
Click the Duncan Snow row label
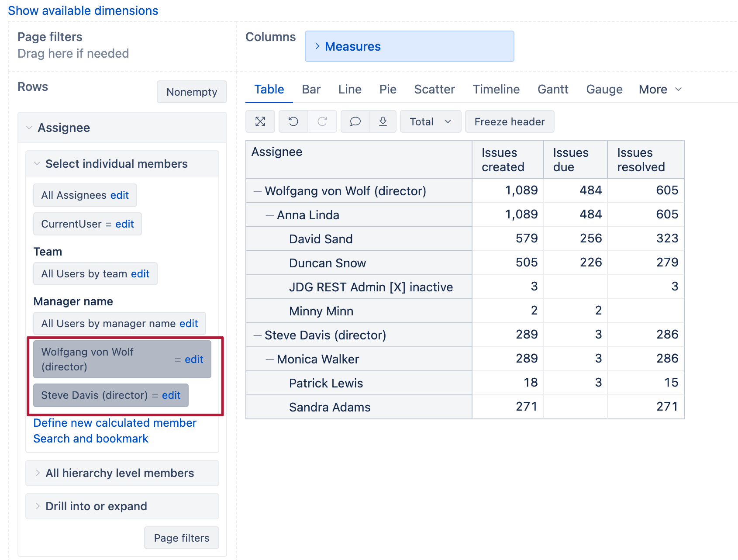coord(328,263)
